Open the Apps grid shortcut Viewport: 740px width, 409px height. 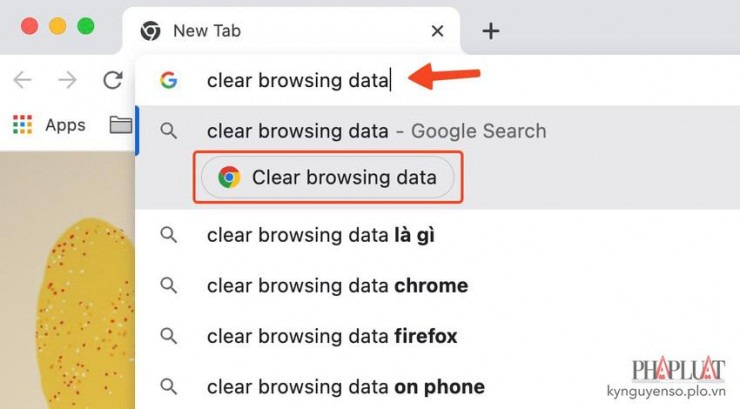48,125
